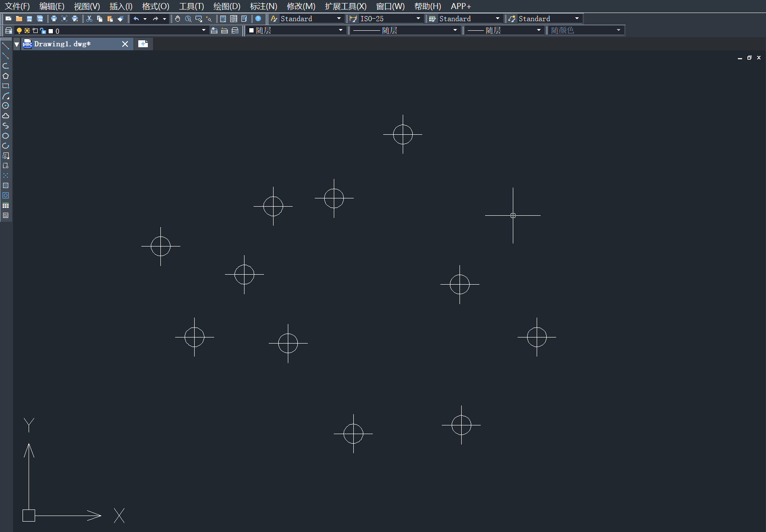This screenshot has width=766, height=532.
Task: Click the Cut scissors icon
Action: pos(89,19)
